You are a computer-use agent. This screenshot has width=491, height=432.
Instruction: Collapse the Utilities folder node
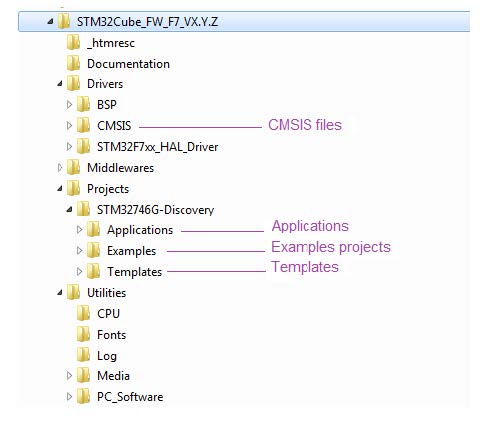click(x=60, y=293)
